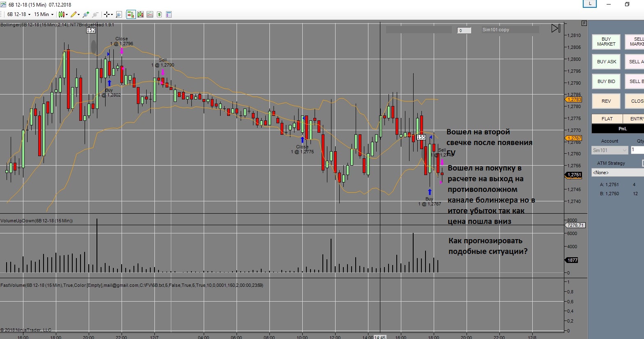Open the Data Series candlestick icon

[x=140, y=14]
